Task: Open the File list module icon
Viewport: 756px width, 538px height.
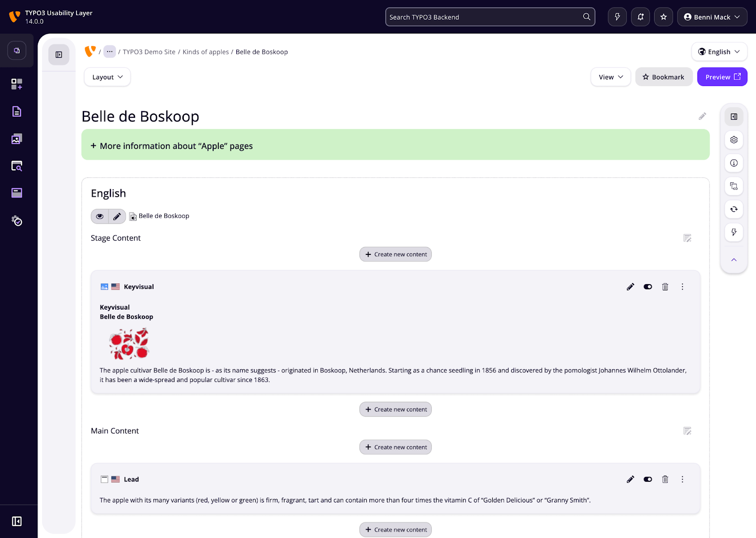Action: coord(17,139)
